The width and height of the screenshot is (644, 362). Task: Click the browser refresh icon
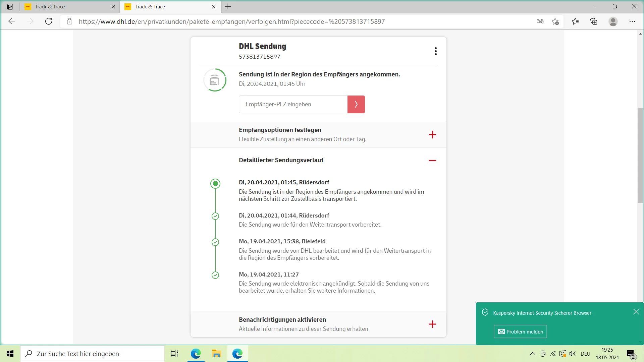49,21
